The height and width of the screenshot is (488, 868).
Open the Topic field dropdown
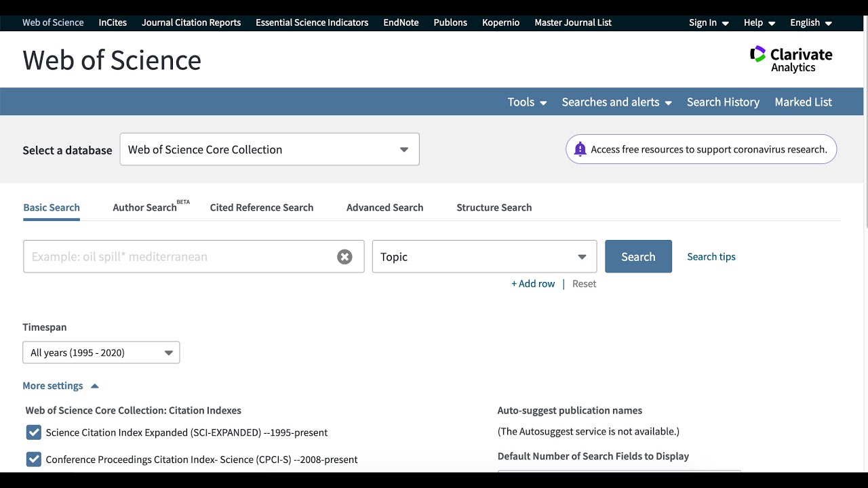(x=484, y=257)
